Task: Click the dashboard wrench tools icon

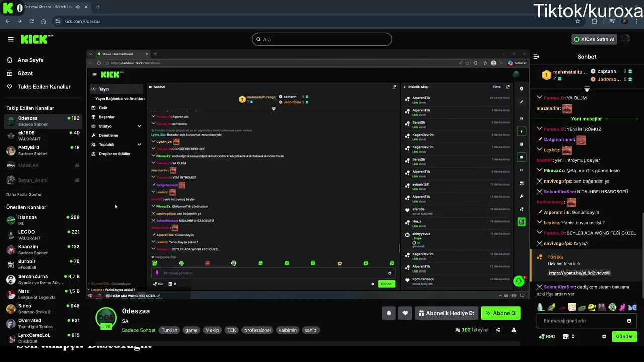Action: (522, 196)
